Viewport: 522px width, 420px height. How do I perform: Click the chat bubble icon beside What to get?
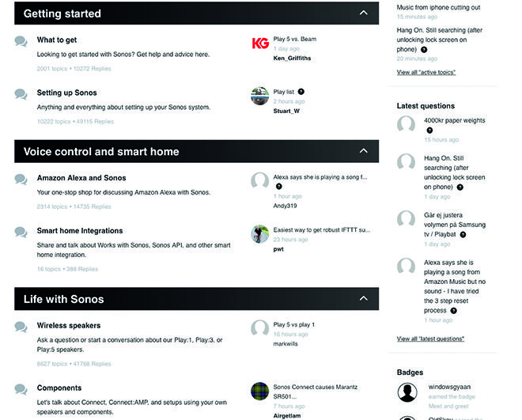[x=21, y=42]
